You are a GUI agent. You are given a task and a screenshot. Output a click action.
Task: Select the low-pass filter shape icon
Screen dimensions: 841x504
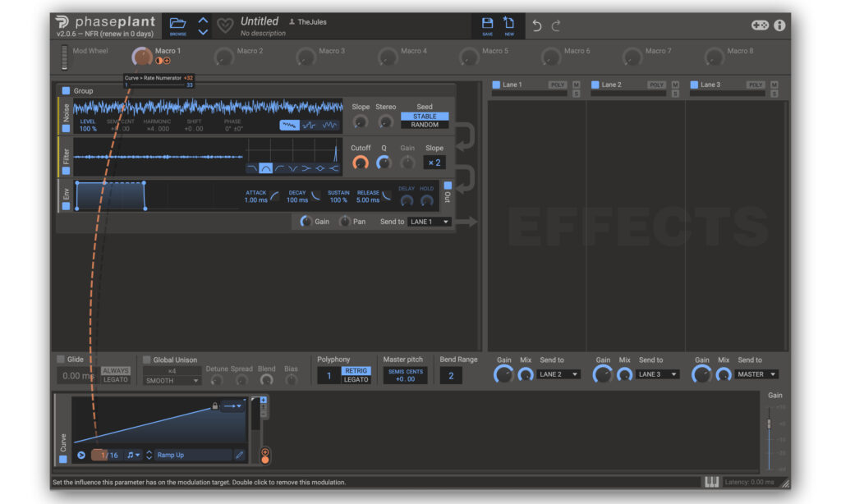click(251, 168)
